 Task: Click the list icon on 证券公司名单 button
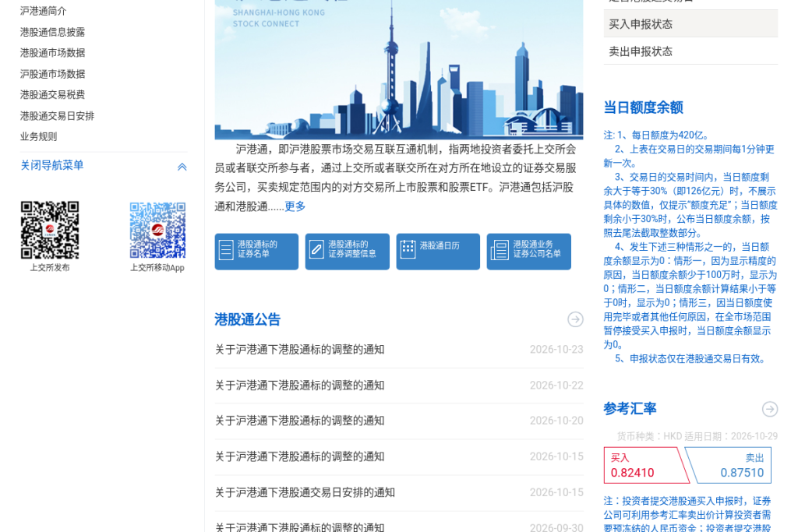(x=500, y=250)
